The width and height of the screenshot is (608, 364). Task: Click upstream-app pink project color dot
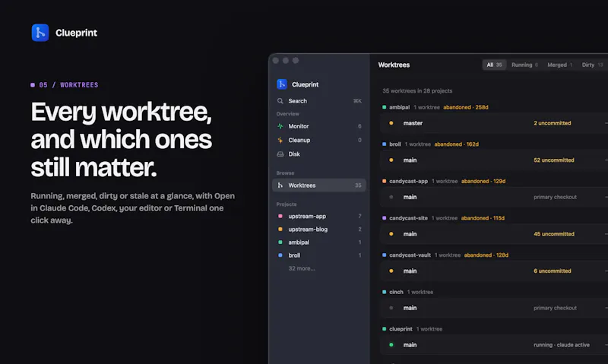[x=280, y=216]
